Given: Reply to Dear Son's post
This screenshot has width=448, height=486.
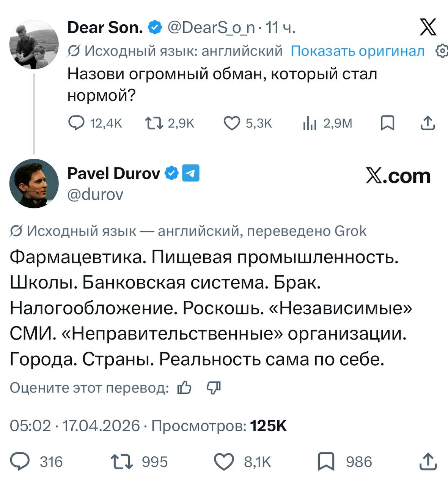Looking at the screenshot, I should click(x=76, y=123).
